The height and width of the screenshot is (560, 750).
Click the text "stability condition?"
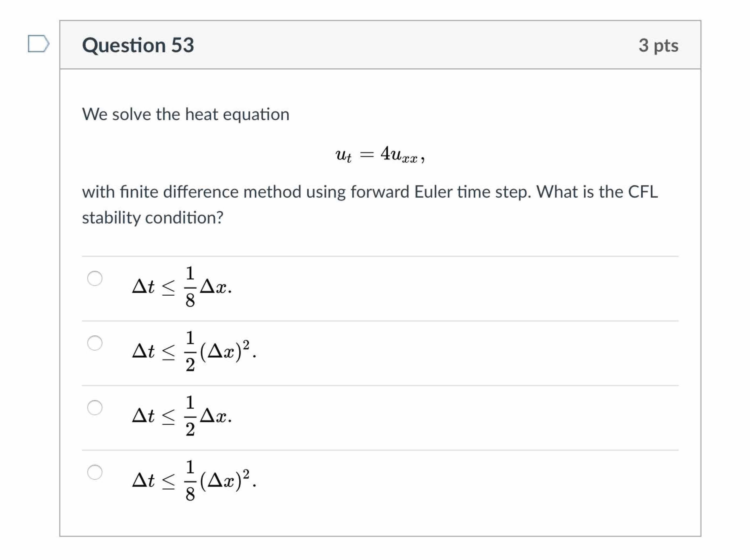coord(153,218)
